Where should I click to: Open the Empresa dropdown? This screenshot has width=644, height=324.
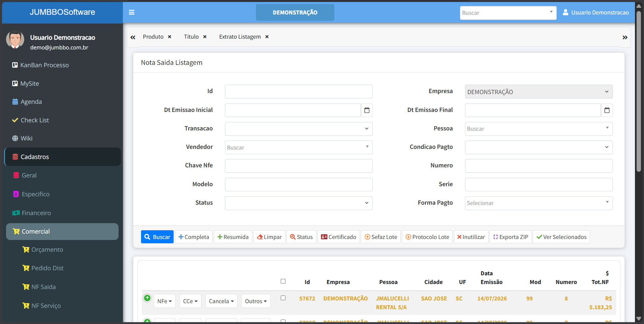coord(539,92)
